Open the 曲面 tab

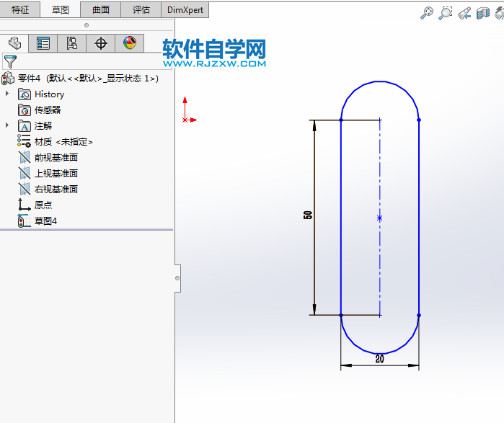(x=101, y=9)
